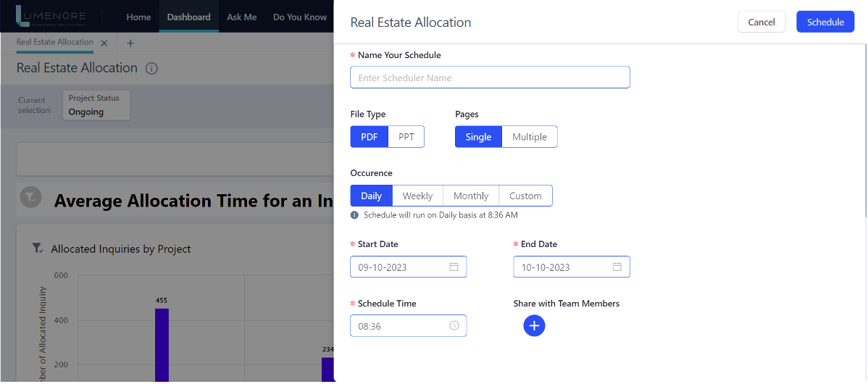Close the Real Estate Allocation tab
This screenshot has width=868, height=384.
click(104, 43)
